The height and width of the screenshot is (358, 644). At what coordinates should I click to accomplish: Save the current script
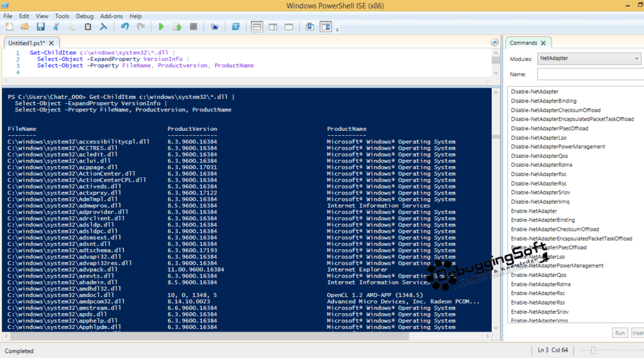[x=40, y=26]
